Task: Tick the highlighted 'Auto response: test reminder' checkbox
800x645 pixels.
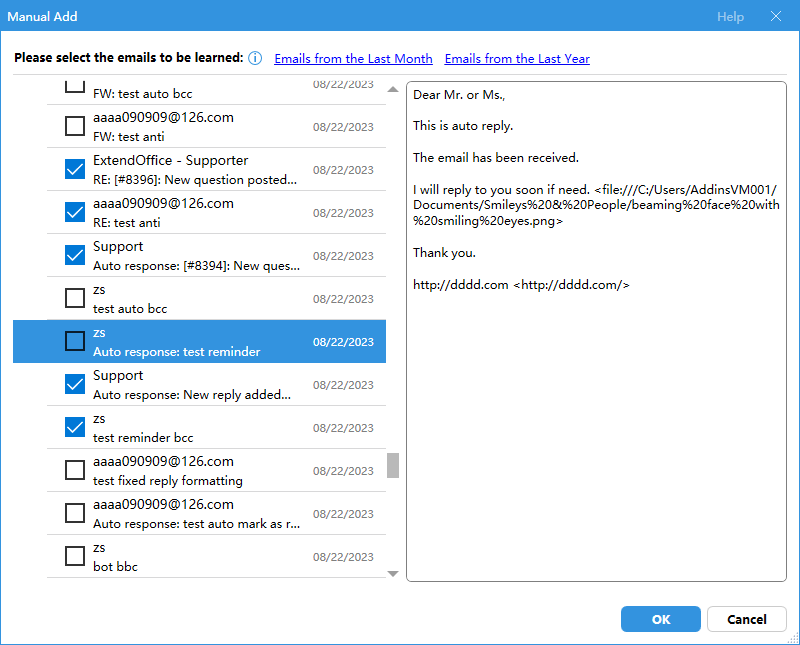Action: click(75, 341)
